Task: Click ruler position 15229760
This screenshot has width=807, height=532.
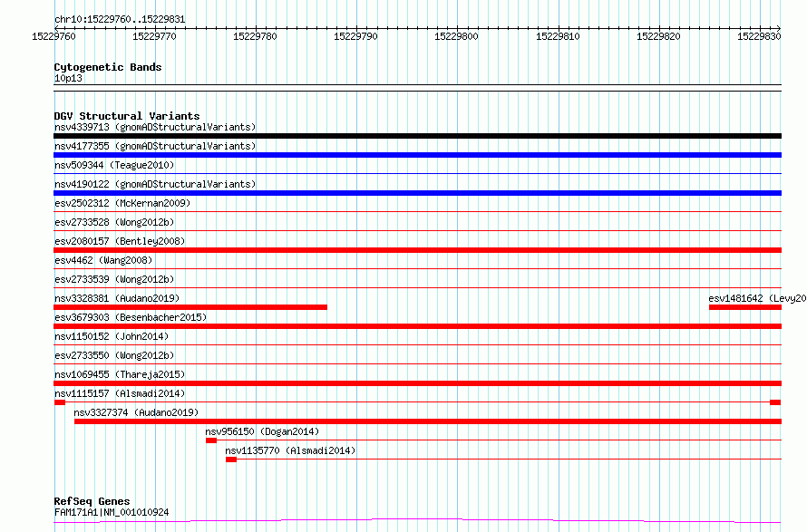Action: pyautogui.click(x=53, y=36)
